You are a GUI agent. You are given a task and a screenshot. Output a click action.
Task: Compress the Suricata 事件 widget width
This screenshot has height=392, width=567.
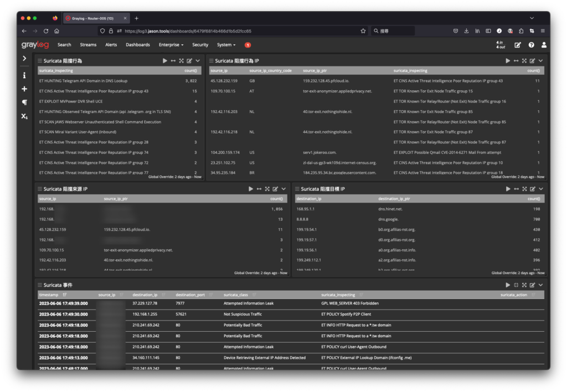516,285
